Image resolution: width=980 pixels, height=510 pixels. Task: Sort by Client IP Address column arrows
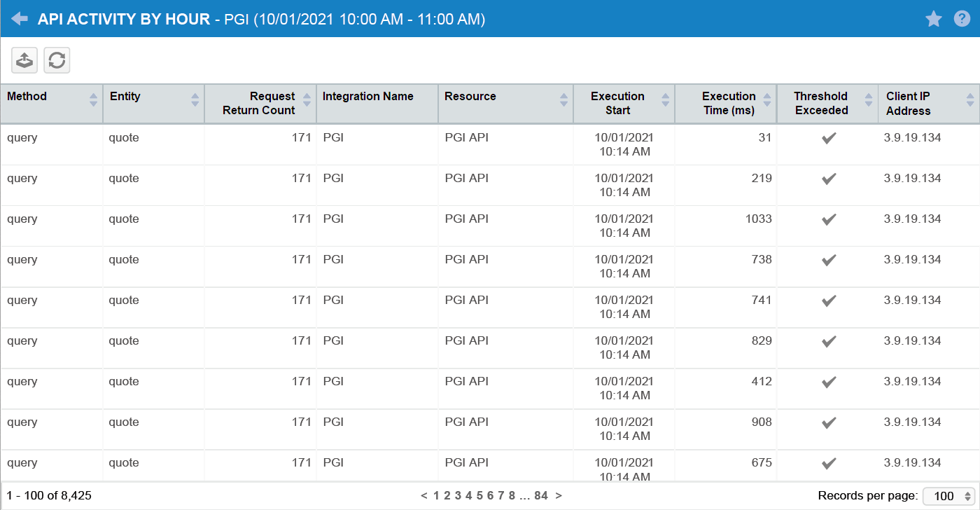coord(969,100)
